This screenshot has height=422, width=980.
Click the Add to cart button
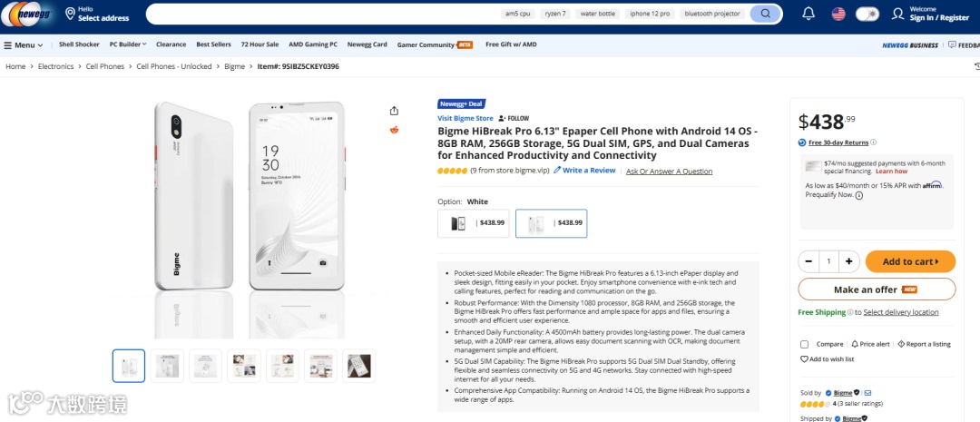[909, 261]
